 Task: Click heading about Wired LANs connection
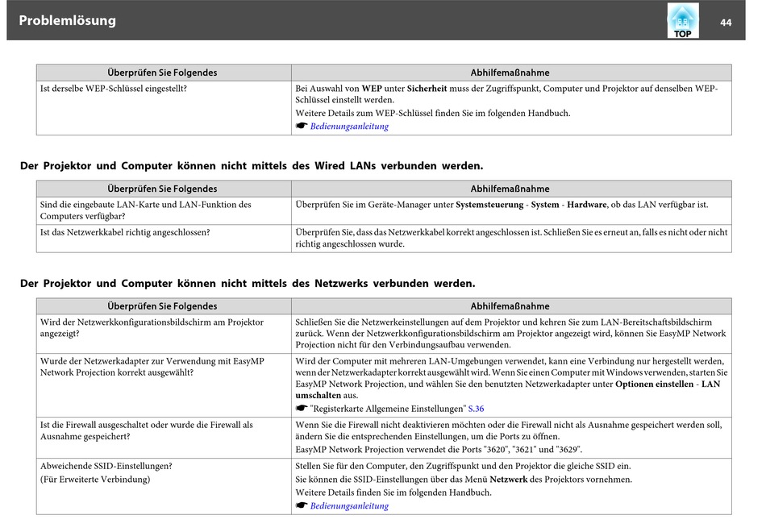(x=252, y=165)
